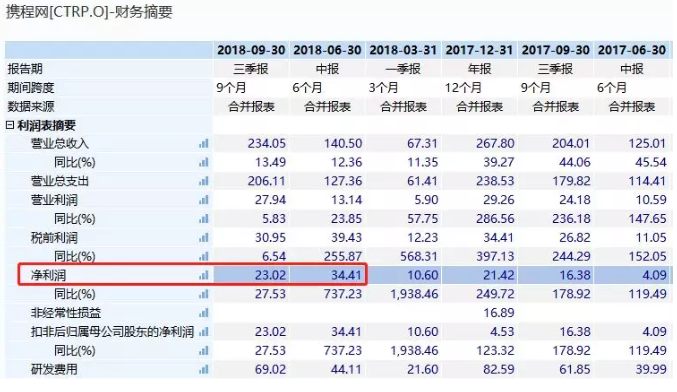Image resolution: width=677 pixels, height=392 pixels.
Task: Open chart icon for 非经常性损益 row
Action: pos(203,313)
